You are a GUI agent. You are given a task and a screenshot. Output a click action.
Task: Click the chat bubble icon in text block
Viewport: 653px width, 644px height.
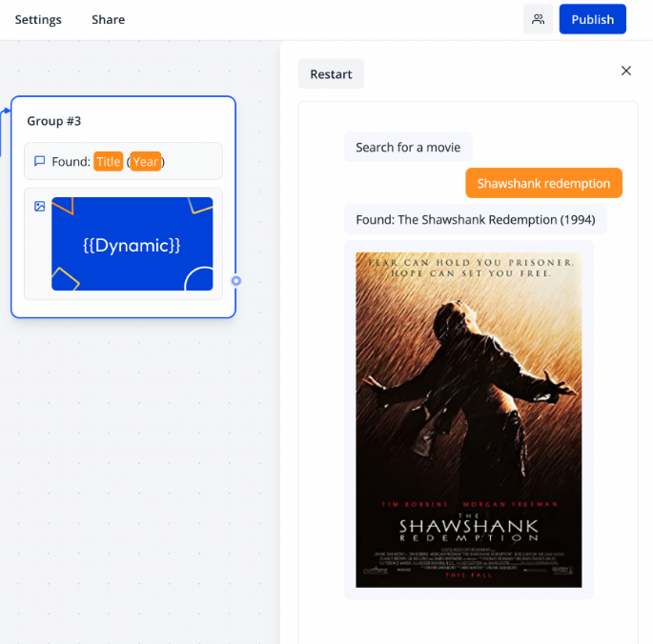(x=40, y=161)
